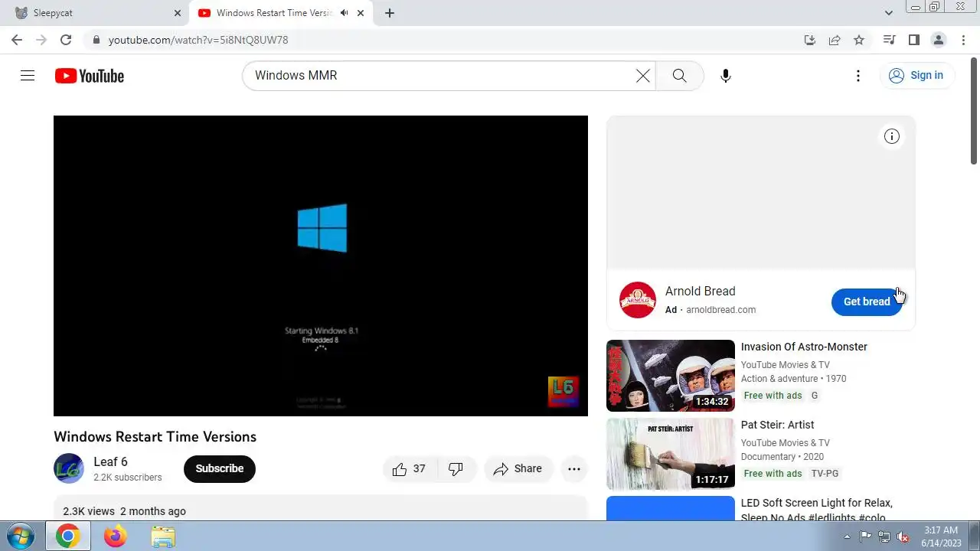980x551 pixels.
Task: Show hidden tray icons arrow
Action: pos(847,536)
